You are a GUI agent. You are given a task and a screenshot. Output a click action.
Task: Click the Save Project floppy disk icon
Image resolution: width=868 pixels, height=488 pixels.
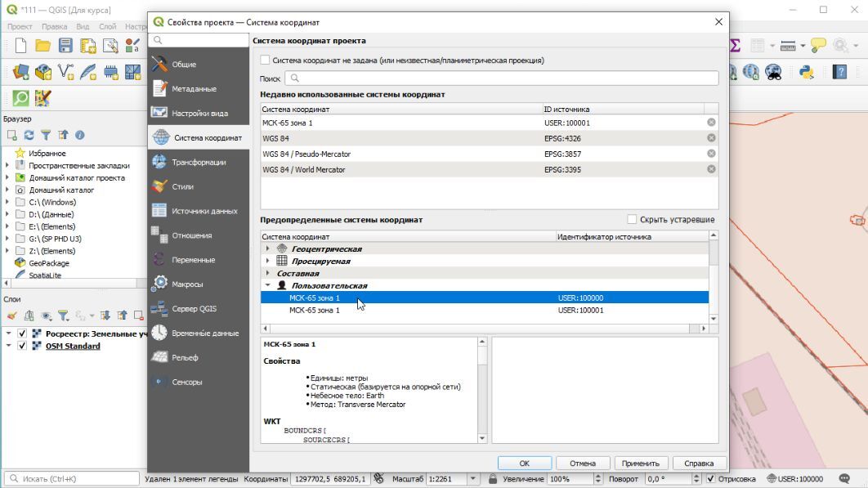(x=65, y=46)
